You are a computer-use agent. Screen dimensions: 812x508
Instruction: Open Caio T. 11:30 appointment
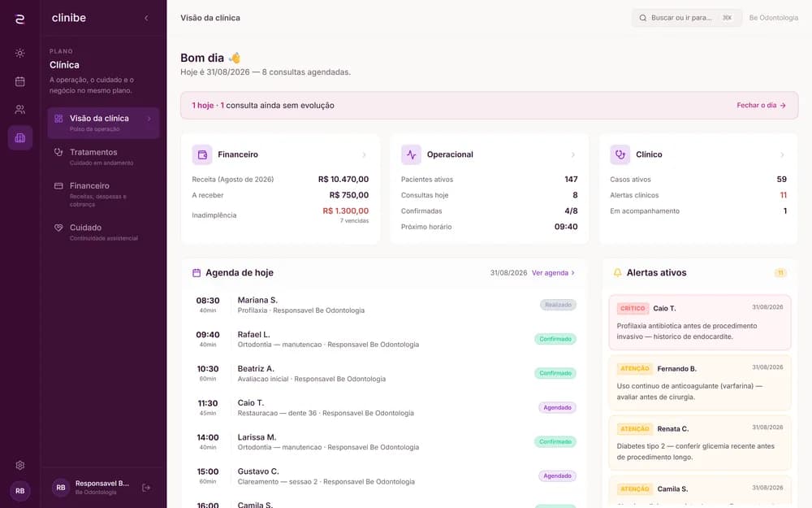(x=384, y=407)
